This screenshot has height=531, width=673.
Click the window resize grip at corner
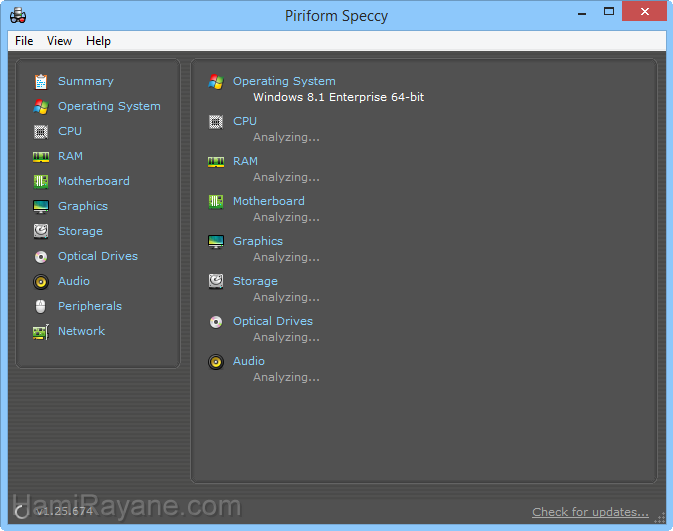tap(660, 518)
